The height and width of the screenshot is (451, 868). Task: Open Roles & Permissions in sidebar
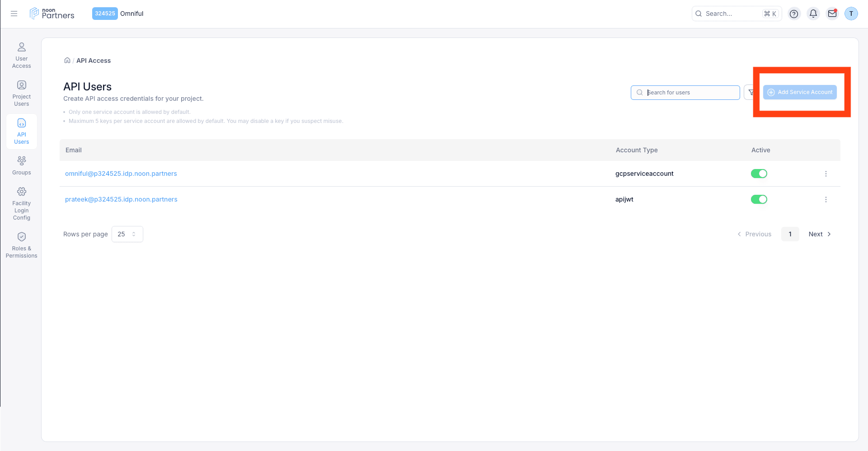pyautogui.click(x=22, y=245)
